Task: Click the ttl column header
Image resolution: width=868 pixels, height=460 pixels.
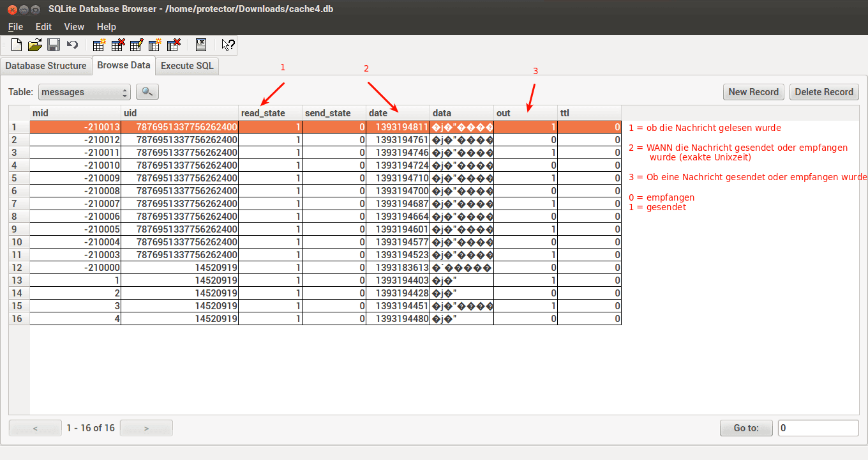Action: 590,113
